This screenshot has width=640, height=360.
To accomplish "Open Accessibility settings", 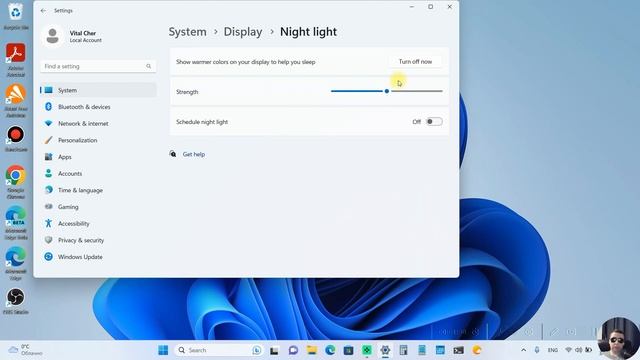I will pyautogui.click(x=98, y=224).
